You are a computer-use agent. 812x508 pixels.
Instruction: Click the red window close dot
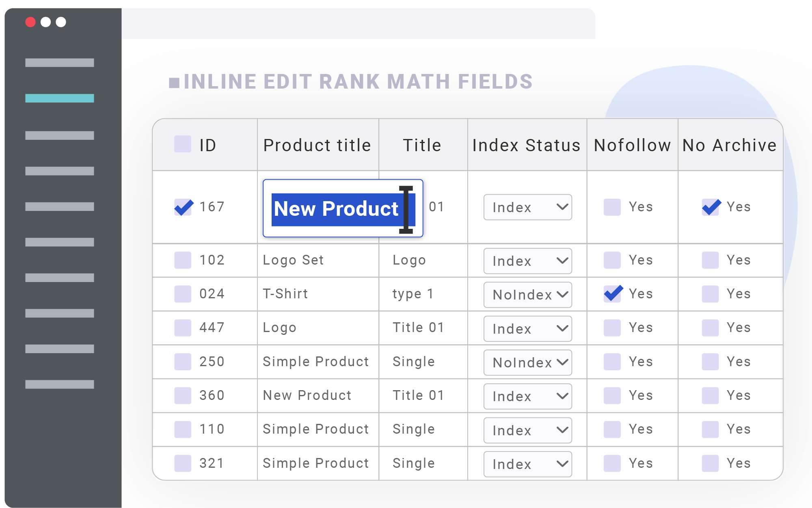point(30,22)
